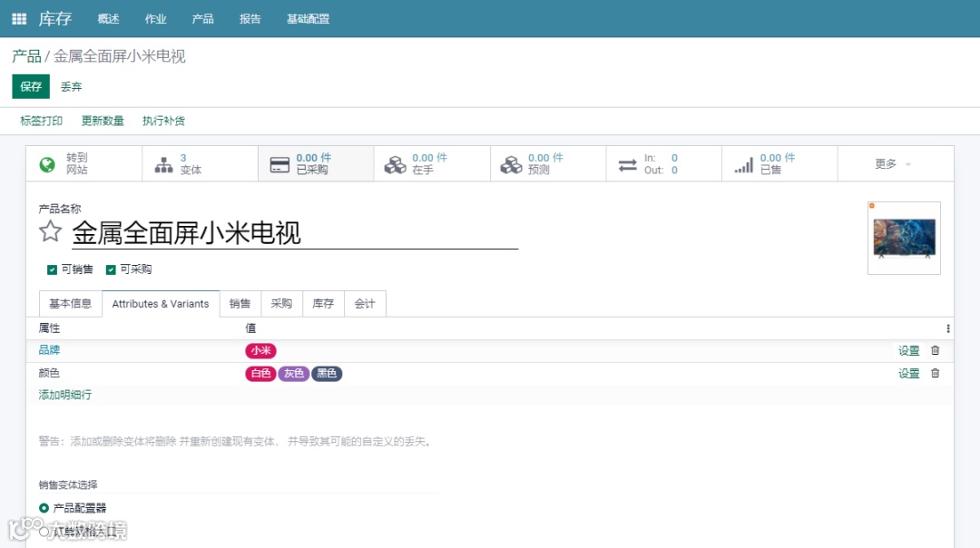Click the variants hierarchy icon
980x548 pixels.
[163, 164]
